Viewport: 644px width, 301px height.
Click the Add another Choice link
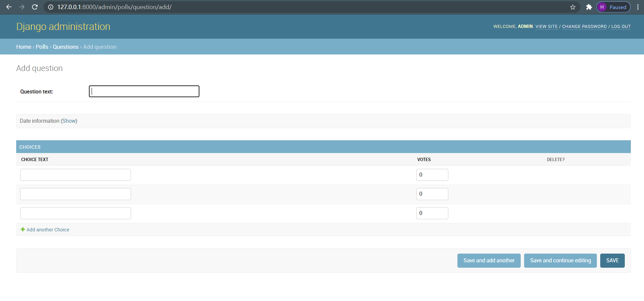48,230
